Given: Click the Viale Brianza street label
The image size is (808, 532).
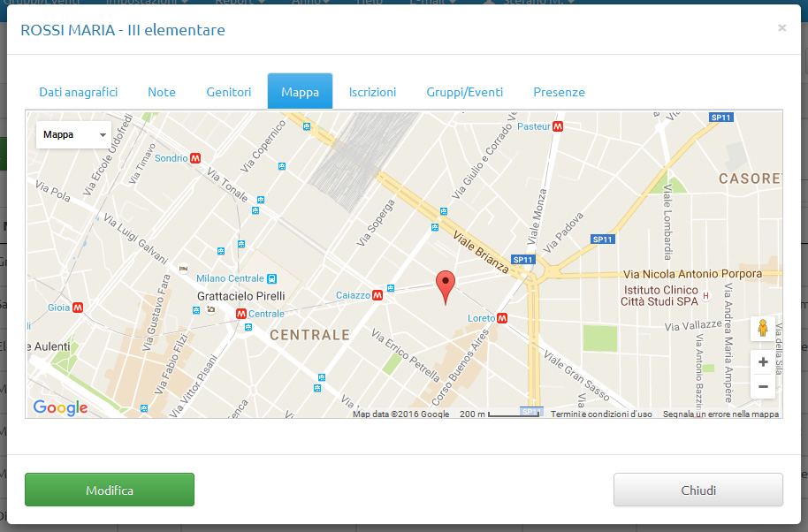Looking at the screenshot, I should point(481,252).
